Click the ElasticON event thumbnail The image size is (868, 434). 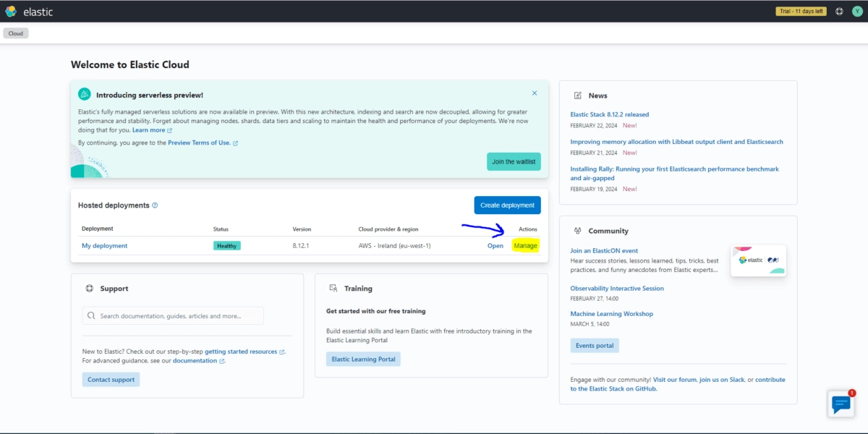(x=758, y=260)
